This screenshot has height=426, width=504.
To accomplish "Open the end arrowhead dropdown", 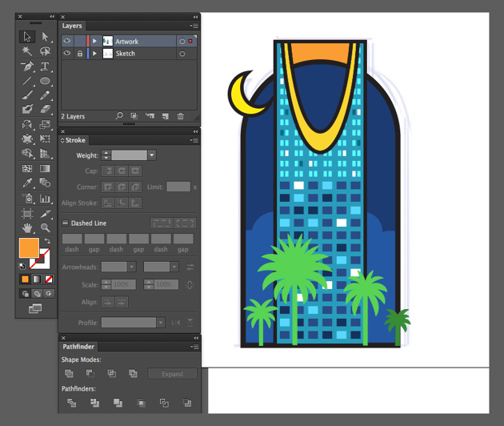I will click(174, 267).
